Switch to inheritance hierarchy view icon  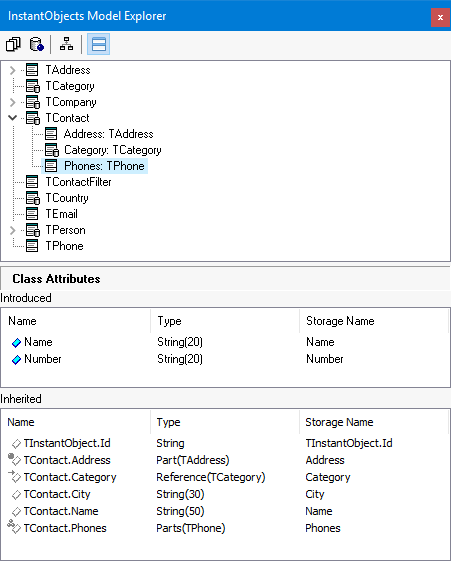66,44
